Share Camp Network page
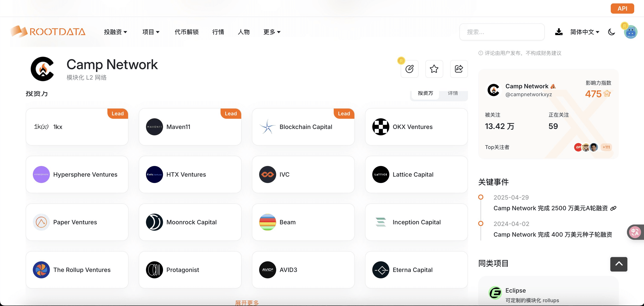The height and width of the screenshot is (306, 644). pyautogui.click(x=459, y=69)
